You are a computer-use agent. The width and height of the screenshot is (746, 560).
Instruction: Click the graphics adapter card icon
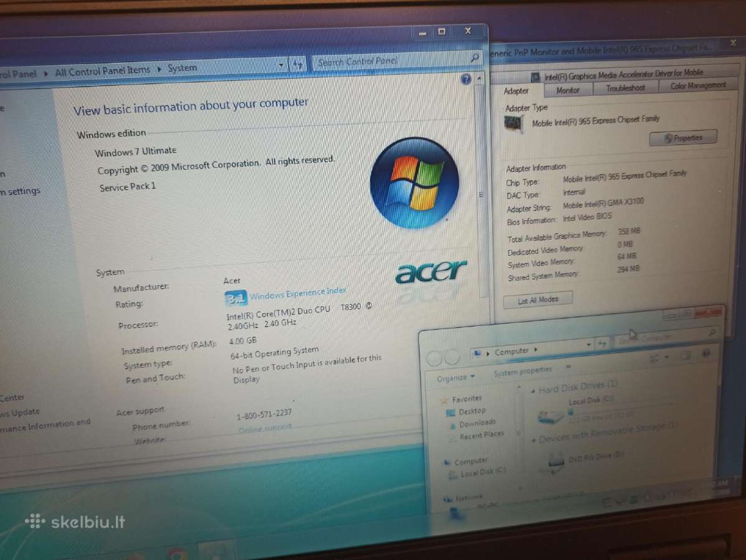tap(513, 124)
